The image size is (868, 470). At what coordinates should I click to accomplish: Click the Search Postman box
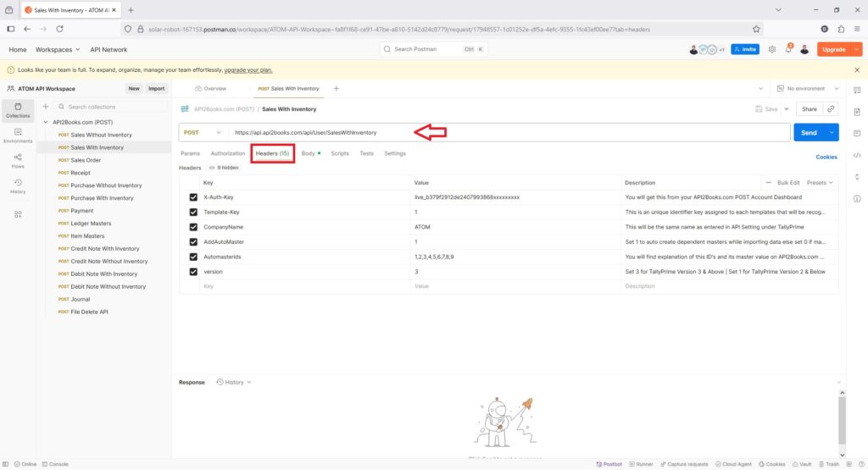433,49
